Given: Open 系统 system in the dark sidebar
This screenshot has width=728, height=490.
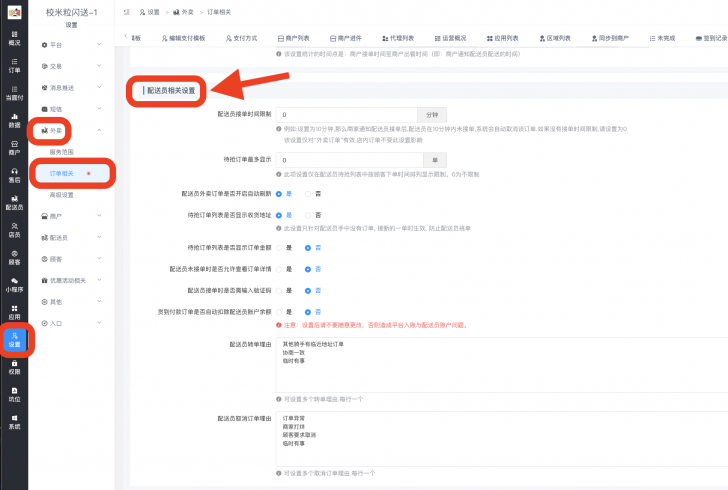Looking at the screenshot, I should click(14, 422).
